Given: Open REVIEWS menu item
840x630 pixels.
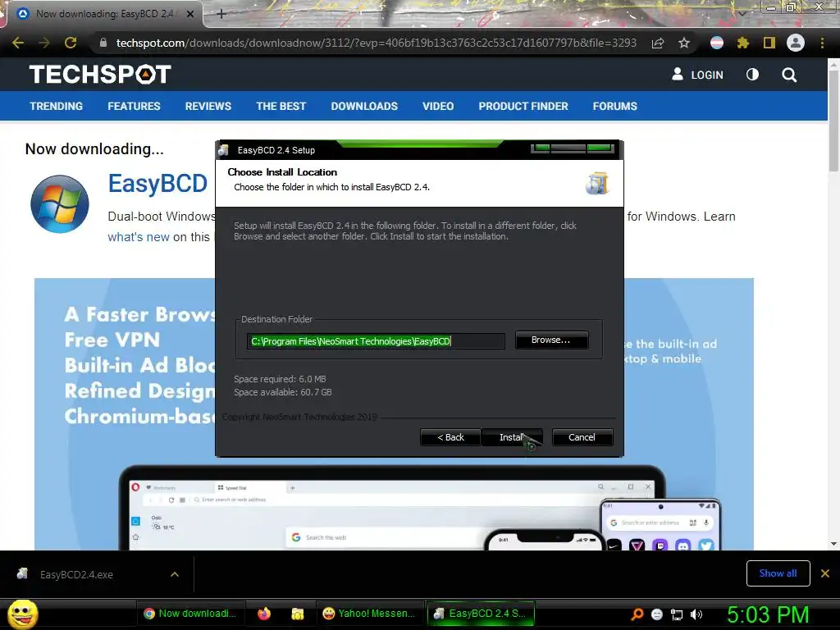Looking at the screenshot, I should point(208,106).
